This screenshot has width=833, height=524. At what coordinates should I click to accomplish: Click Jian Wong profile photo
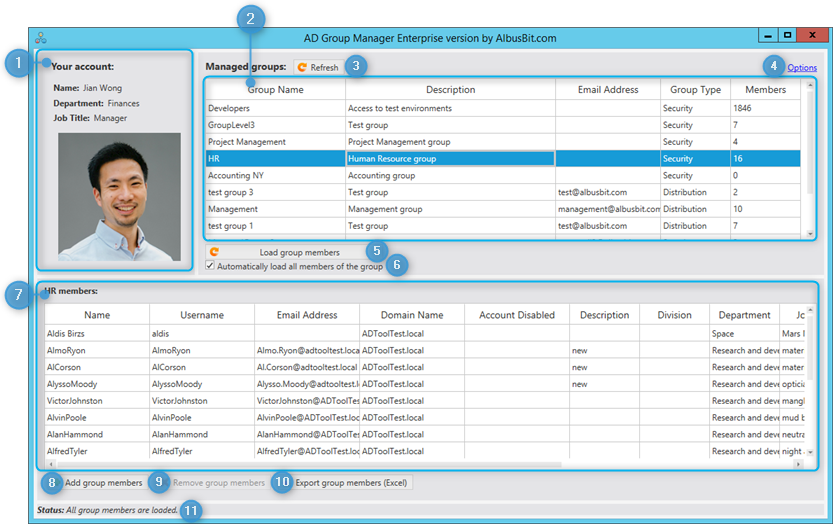coord(120,197)
